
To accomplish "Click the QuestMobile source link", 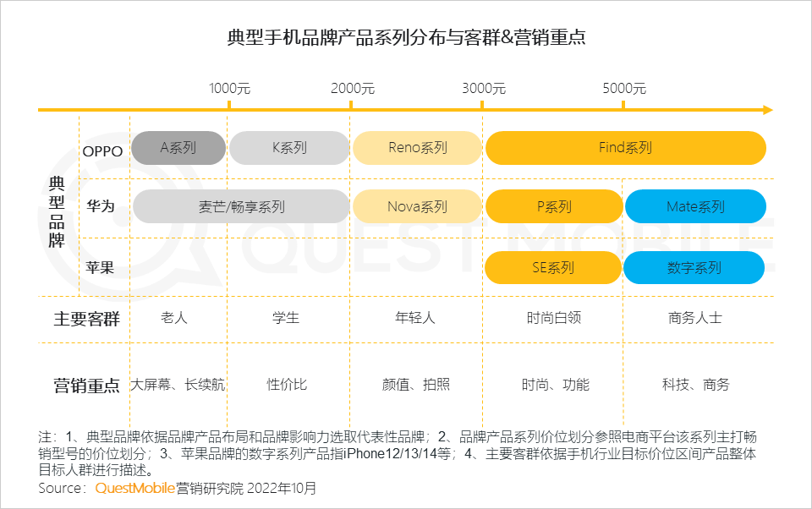I will point(134,488).
